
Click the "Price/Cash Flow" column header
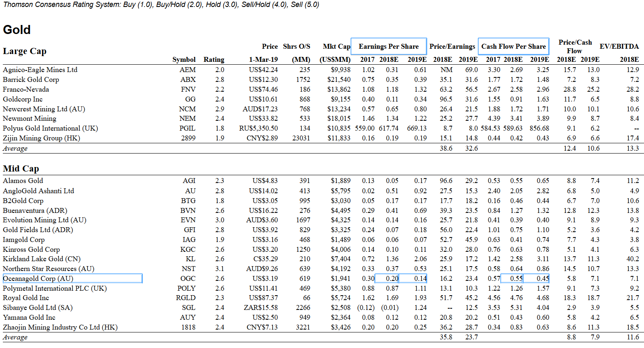tap(575, 46)
